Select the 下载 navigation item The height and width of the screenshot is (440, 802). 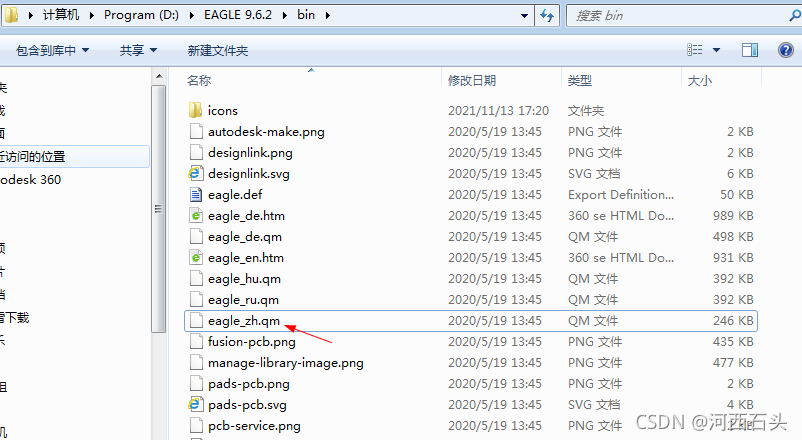(15, 318)
